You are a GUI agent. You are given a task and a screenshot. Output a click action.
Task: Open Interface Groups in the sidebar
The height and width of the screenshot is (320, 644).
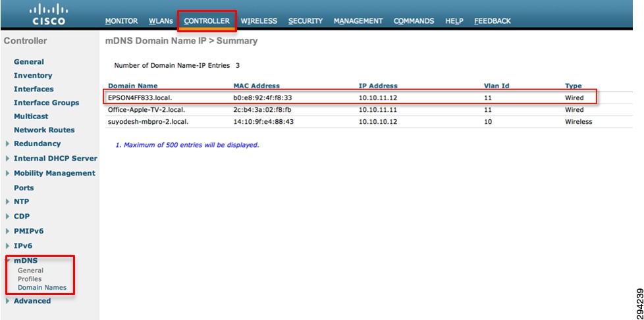[46, 102]
